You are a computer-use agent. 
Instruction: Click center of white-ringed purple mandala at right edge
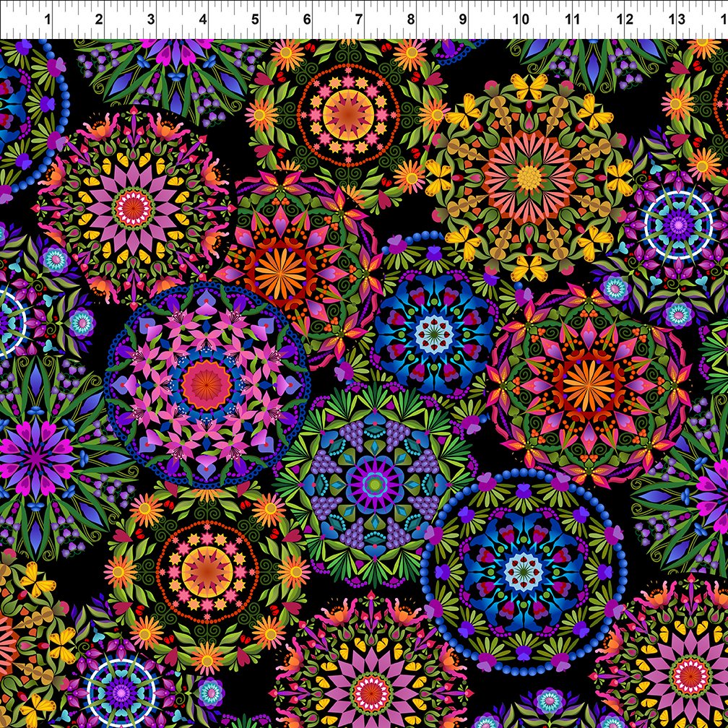tap(677, 224)
